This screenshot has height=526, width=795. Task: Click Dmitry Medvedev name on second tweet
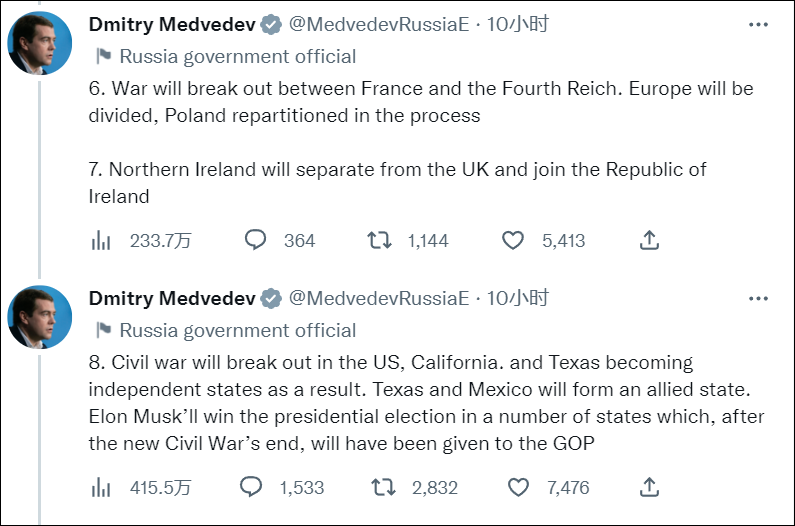[171, 298]
